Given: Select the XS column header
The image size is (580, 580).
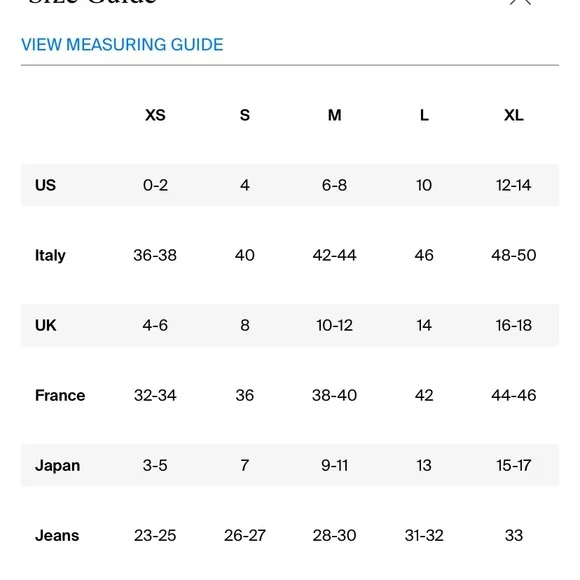Looking at the screenshot, I should [x=155, y=115].
